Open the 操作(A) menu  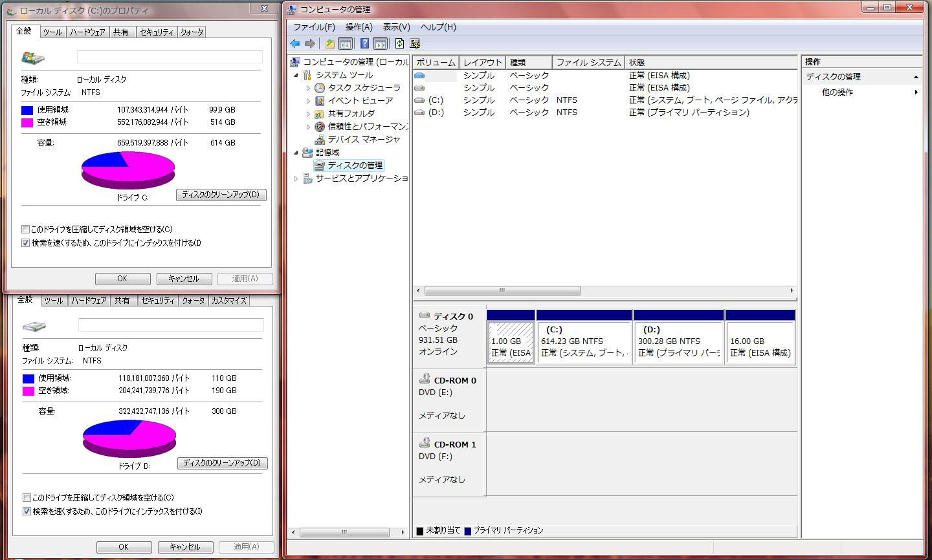tap(359, 27)
